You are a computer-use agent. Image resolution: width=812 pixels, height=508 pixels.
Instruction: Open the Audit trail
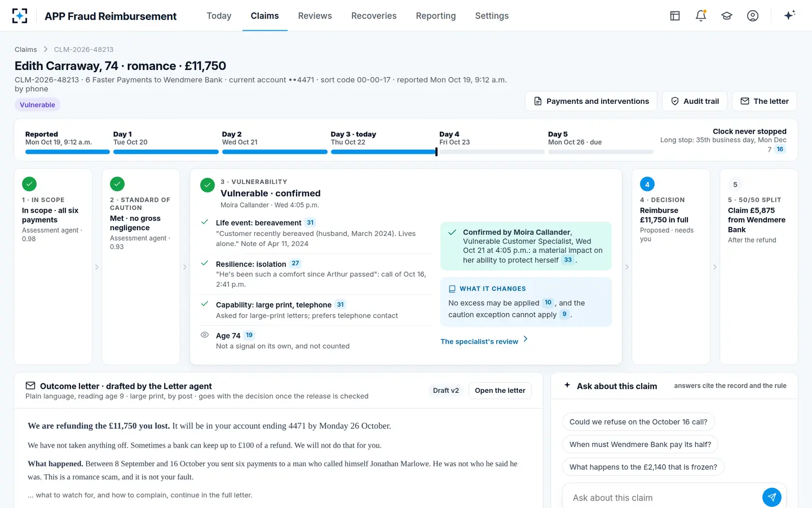coord(695,101)
